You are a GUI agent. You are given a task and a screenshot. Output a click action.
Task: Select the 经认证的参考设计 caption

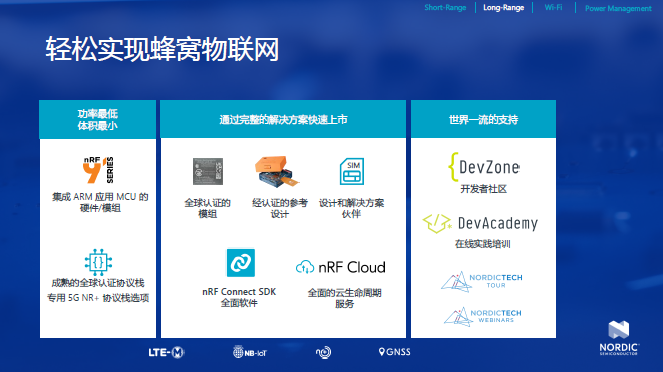click(x=280, y=208)
